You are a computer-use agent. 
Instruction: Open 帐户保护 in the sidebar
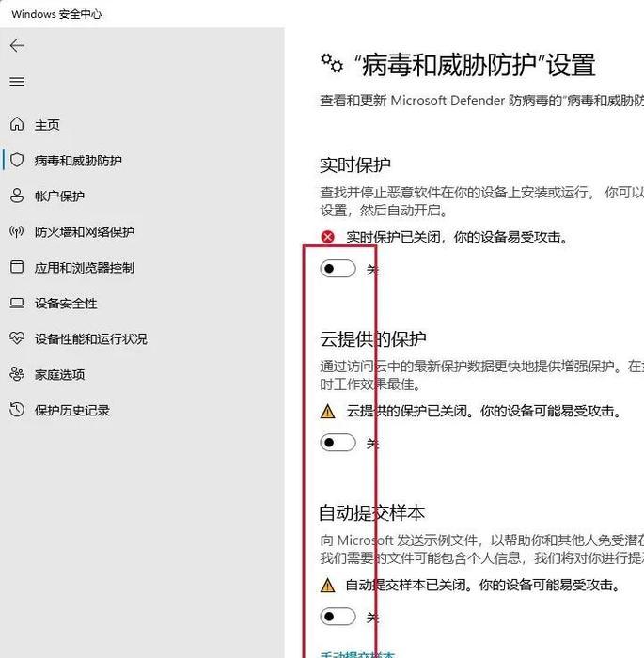(59, 196)
